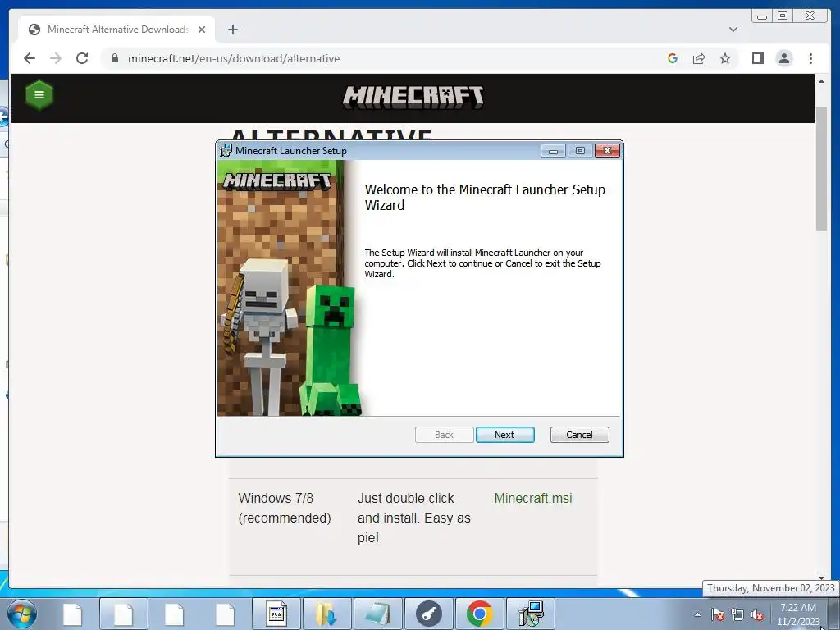Open the notepad app on the taskbar
This screenshot has width=840, height=630.
[377, 614]
